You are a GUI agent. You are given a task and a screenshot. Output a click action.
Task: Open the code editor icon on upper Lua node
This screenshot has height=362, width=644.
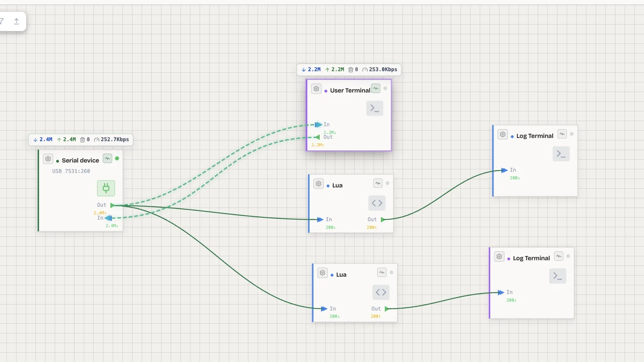[x=377, y=203]
